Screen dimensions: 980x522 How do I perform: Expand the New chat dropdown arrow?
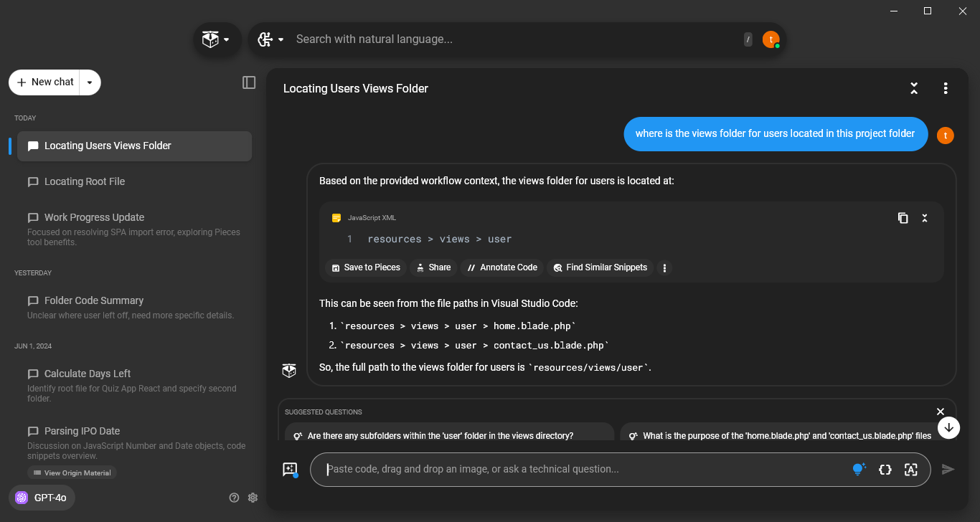90,82
